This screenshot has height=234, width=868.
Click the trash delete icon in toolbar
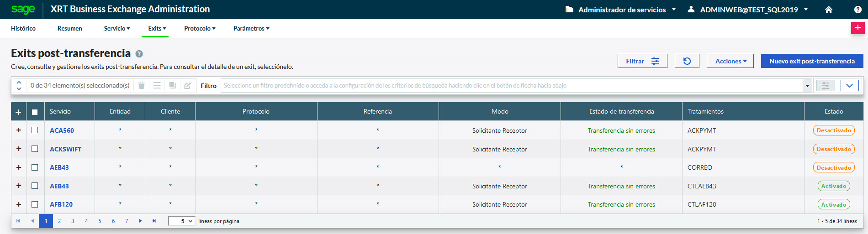coord(142,85)
